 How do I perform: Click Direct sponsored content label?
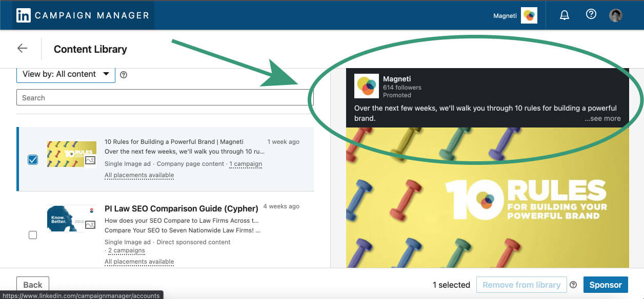[x=194, y=242]
